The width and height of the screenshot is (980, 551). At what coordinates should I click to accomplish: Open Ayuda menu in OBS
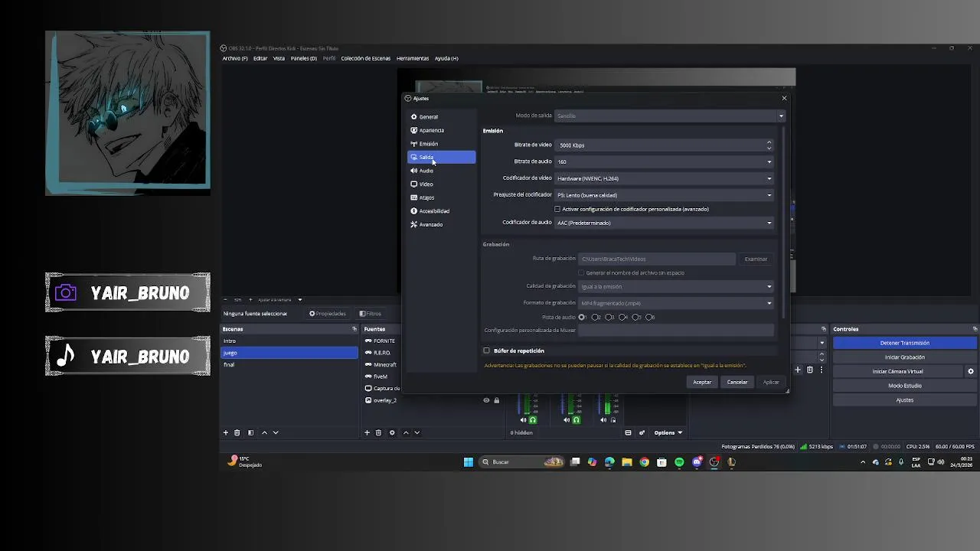(x=446, y=58)
